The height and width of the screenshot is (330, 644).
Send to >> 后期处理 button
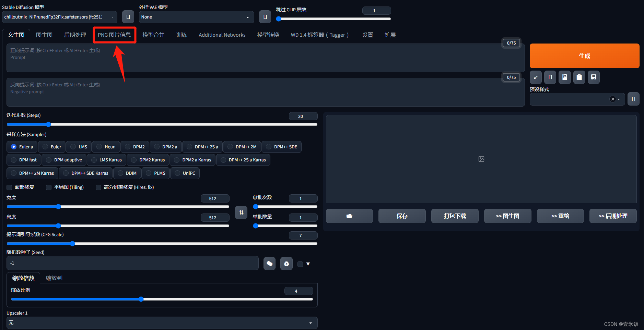click(613, 216)
